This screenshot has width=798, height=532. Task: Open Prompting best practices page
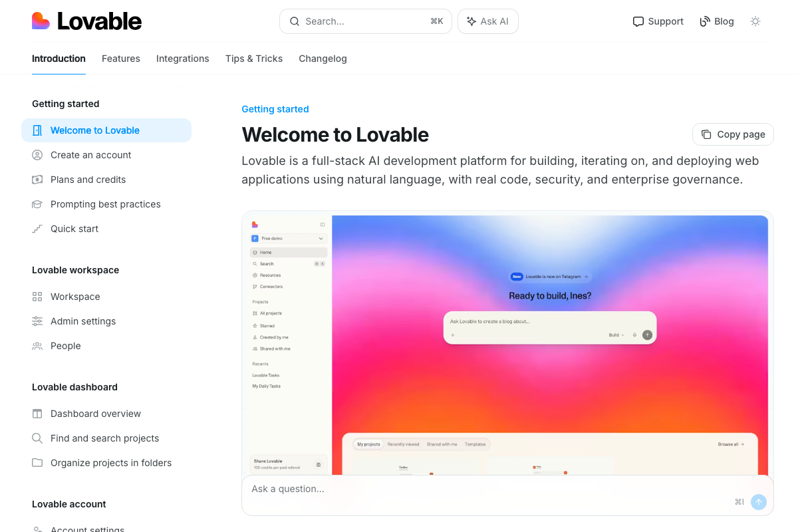click(106, 204)
